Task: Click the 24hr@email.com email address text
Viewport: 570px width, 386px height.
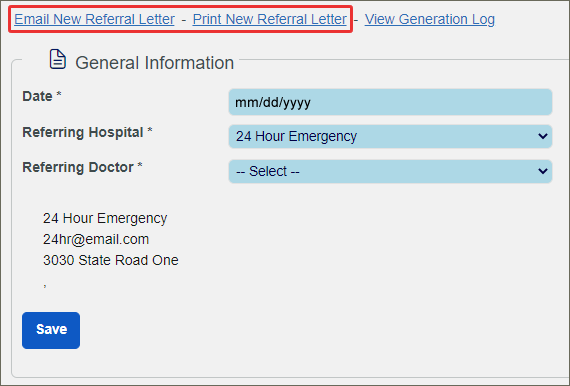Action: [96, 239]
